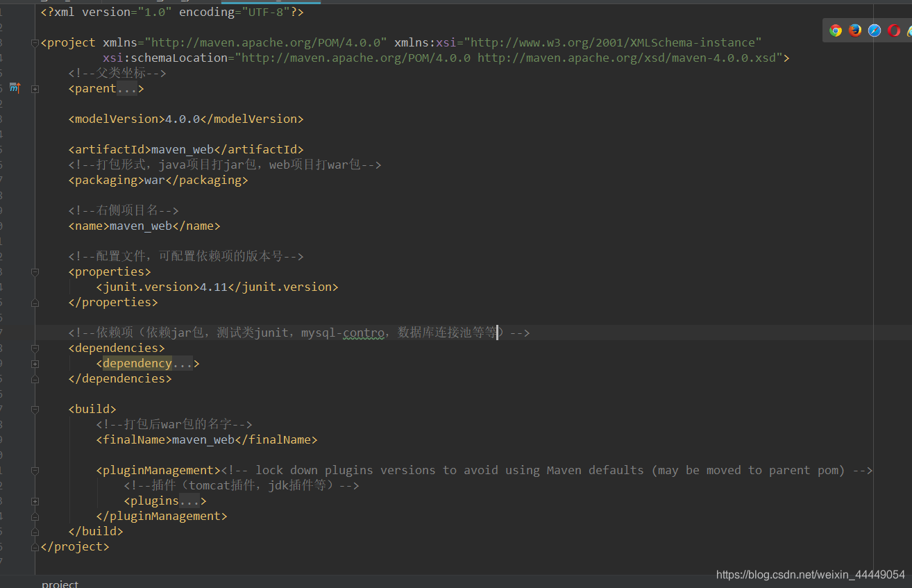Image resolution: width=912 pixels, height=588 pixels.
Task: Collapse the dependencies block in gutter
Action: click(35, 348)
